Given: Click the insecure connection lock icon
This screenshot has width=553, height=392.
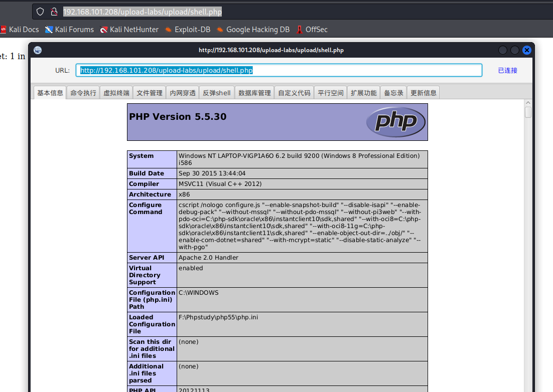Looking at the screenshot, I should click(54, 12).
